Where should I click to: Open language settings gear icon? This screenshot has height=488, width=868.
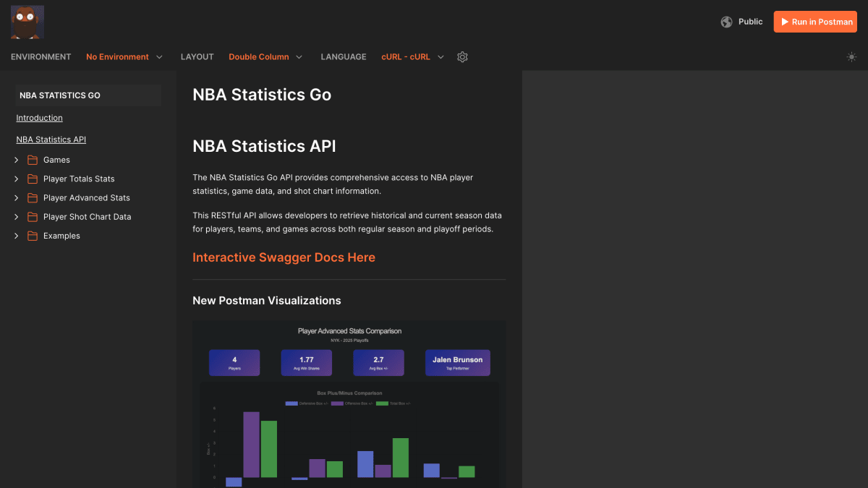[x=463, y=57]
